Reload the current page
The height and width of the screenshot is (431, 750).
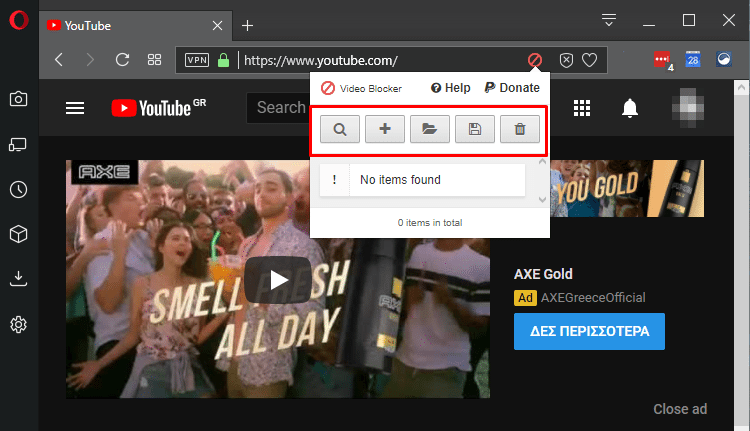click(x=122, y=60)
